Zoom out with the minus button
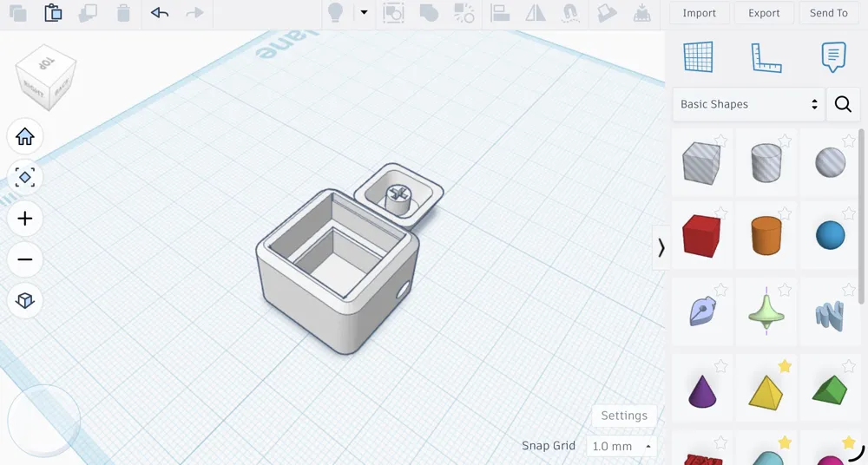This screenshot has height=465, width=868. point(25,259)
